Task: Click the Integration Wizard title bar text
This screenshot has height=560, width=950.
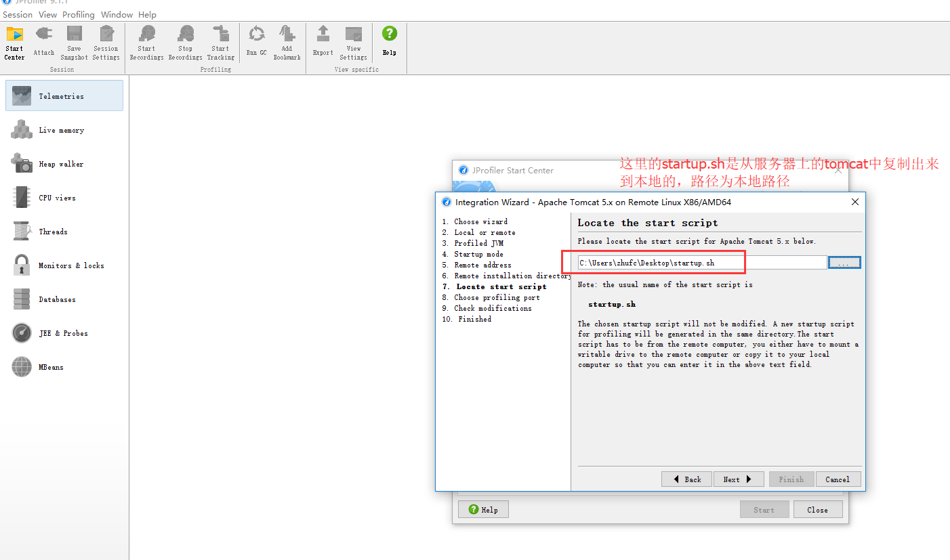Action: [593, 202]
